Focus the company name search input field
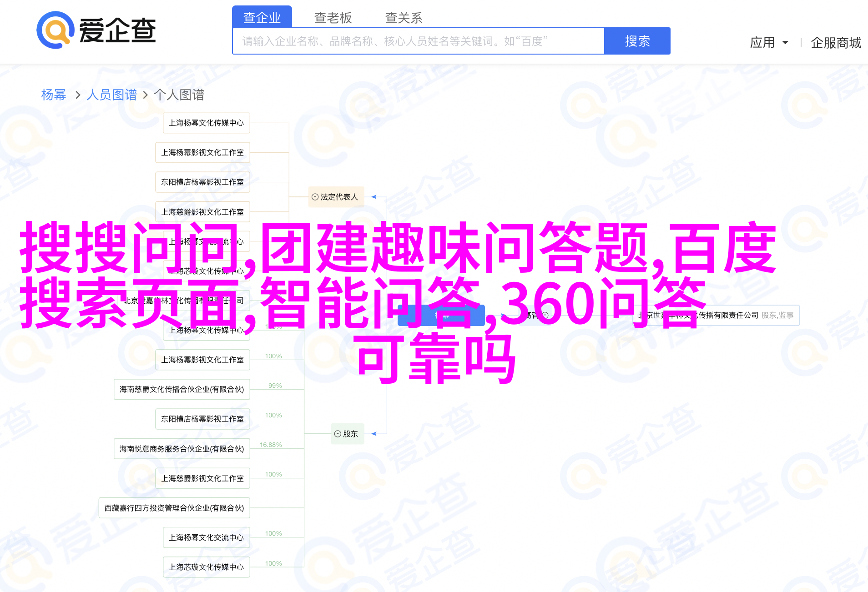Screen dimensions: 868x592 [419, 41]
